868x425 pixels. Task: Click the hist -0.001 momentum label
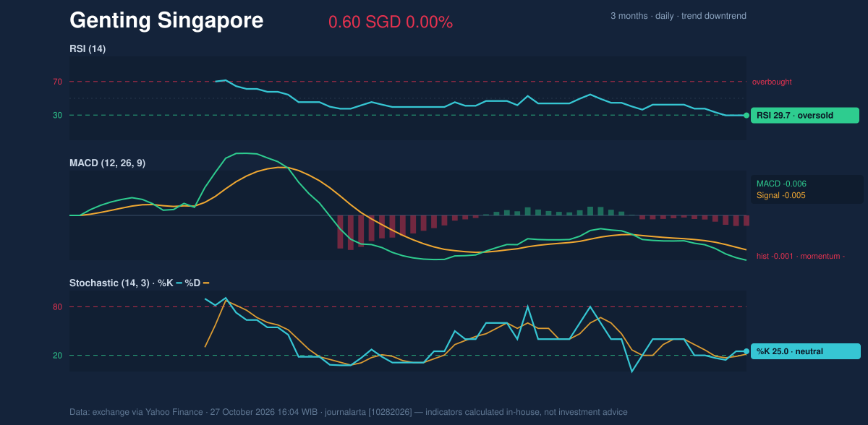tap(801, 256)
